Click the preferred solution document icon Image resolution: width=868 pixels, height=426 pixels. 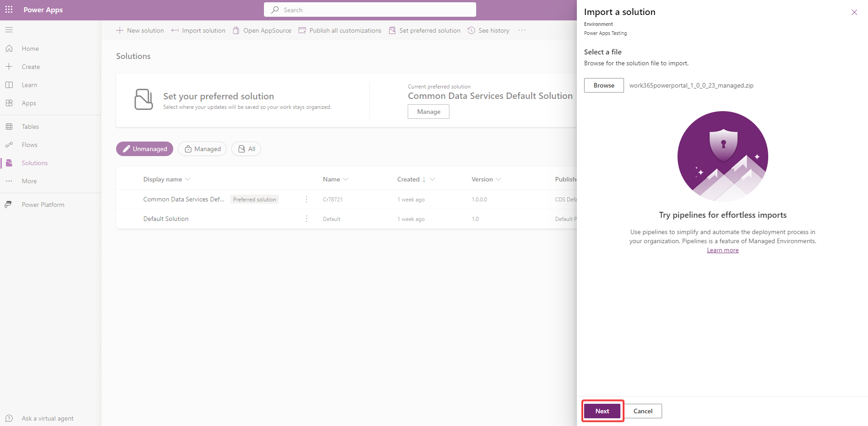pos(144,99)
